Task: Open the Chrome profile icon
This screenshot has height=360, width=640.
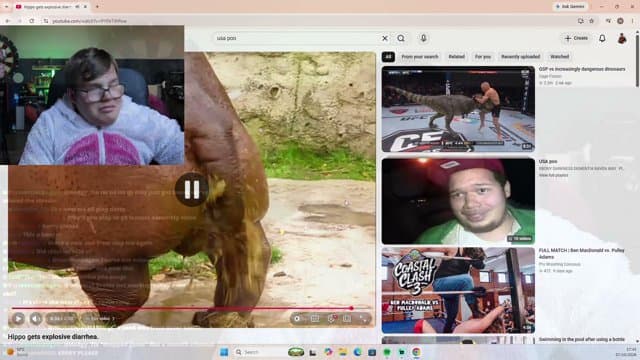Action: [x=620, y=21]
